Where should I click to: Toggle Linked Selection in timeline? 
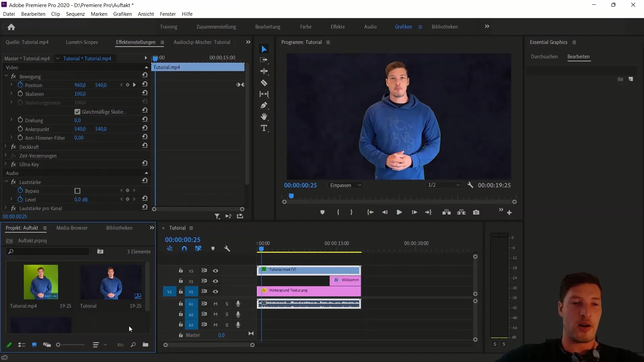click(198, 249)
